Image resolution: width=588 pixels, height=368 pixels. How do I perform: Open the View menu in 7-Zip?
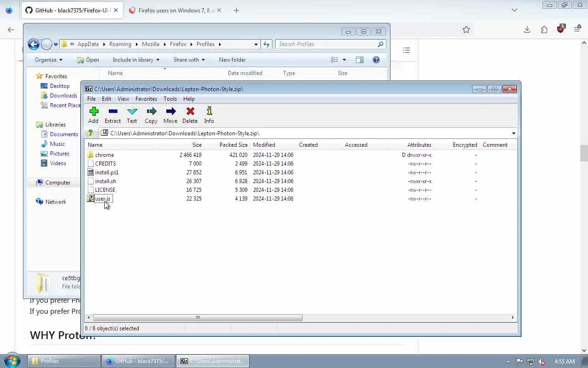click(123, 99)
